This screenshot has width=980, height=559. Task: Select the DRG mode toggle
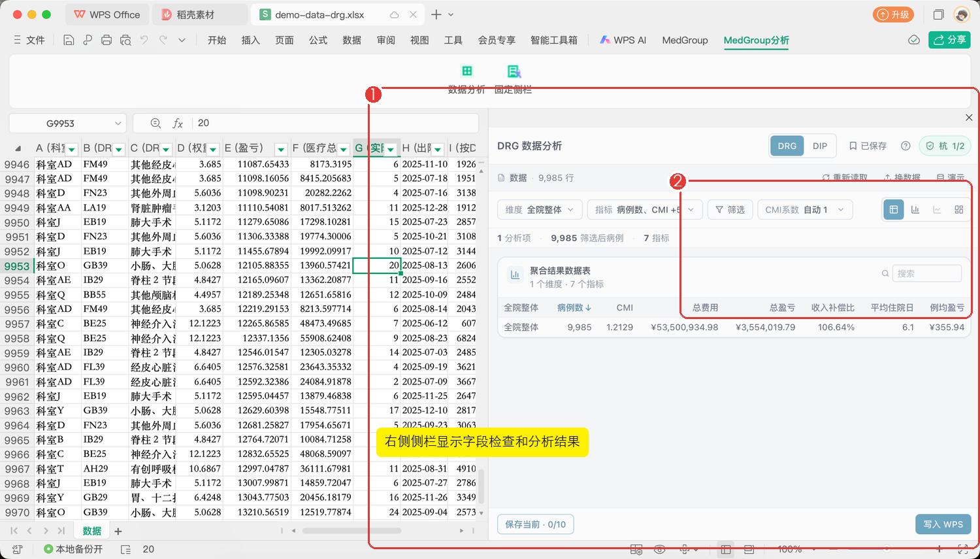(x=787, y=146)
